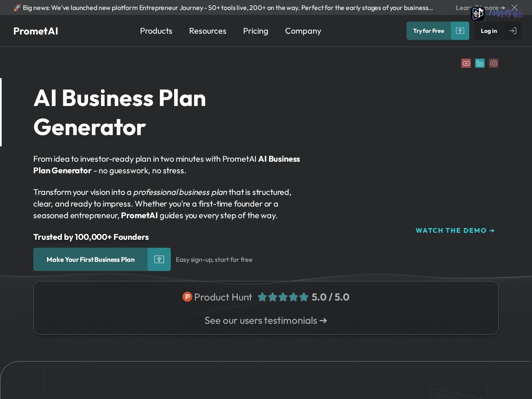Open the Resources menu
The image size is (532, 399).
pos(208,31)
